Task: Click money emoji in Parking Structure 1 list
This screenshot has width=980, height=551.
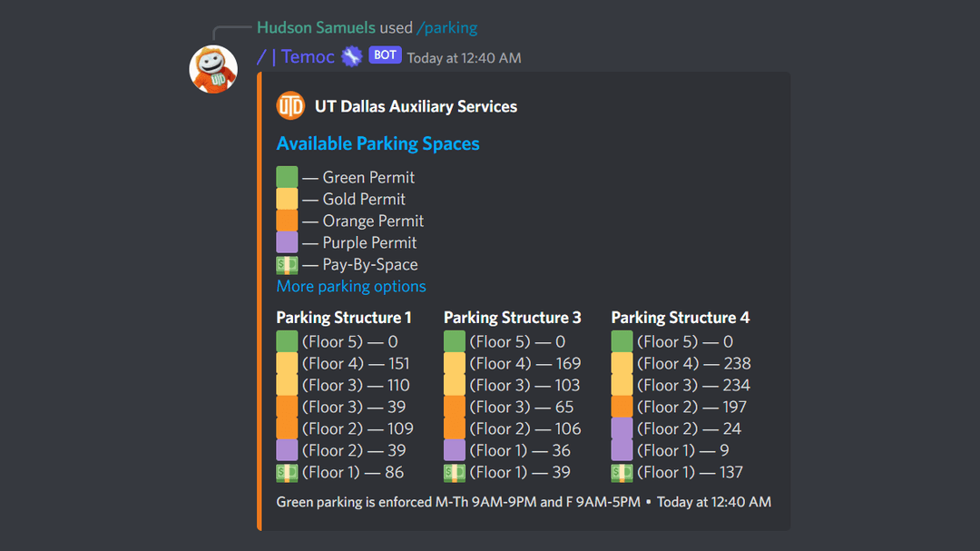Action: 287,473
